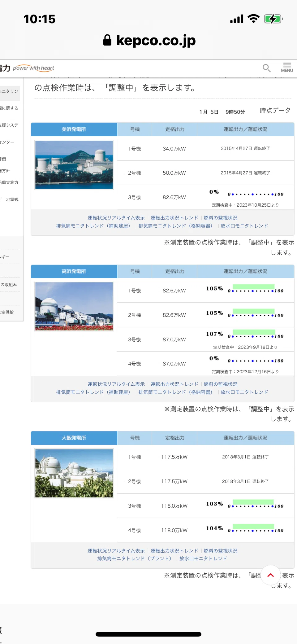
Task: Tap Ohi 1号機 117.5万kW cell
Action: pyautogui.click(x=174, y=457)
